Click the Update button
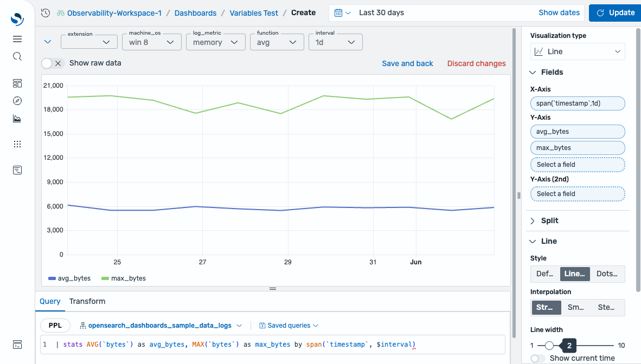This screenshot has width=641, height=364. click(615, 12)
